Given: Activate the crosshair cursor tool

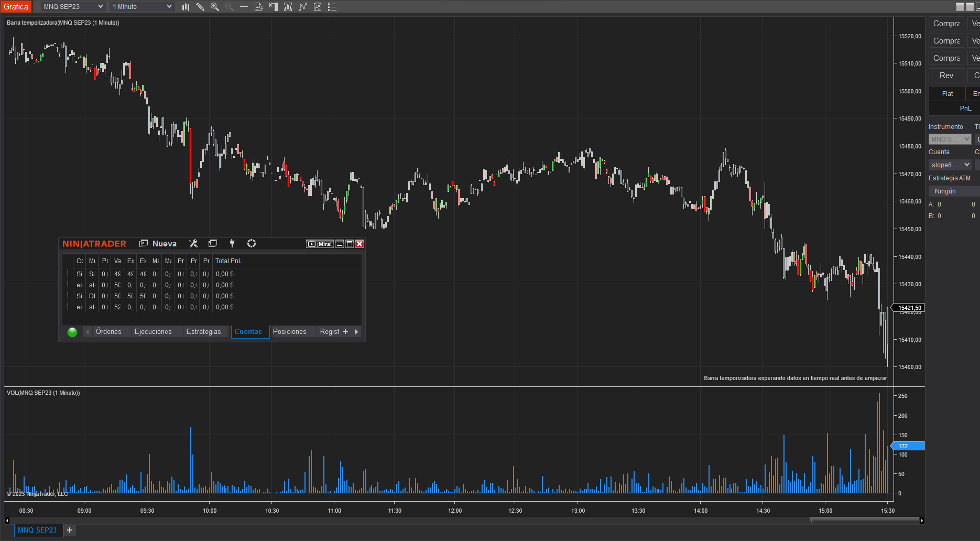Looking at the screenshot, I should [x=244, y=7].
